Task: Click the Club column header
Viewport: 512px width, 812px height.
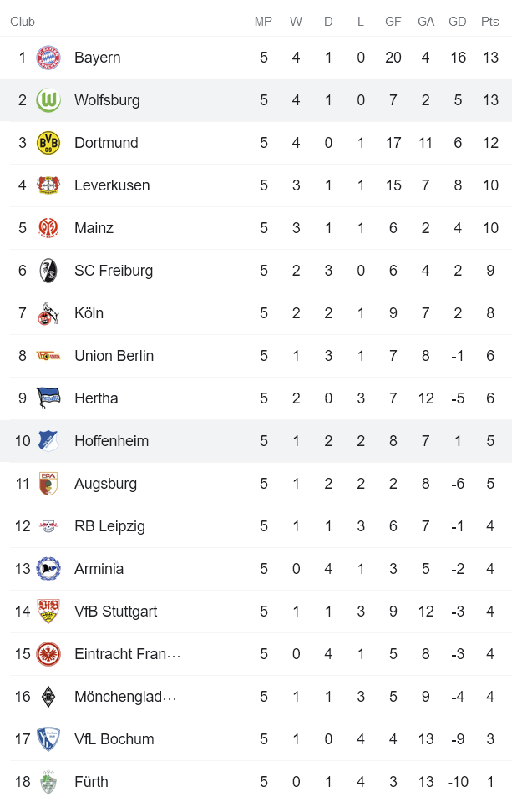Action: pos(22,22)
